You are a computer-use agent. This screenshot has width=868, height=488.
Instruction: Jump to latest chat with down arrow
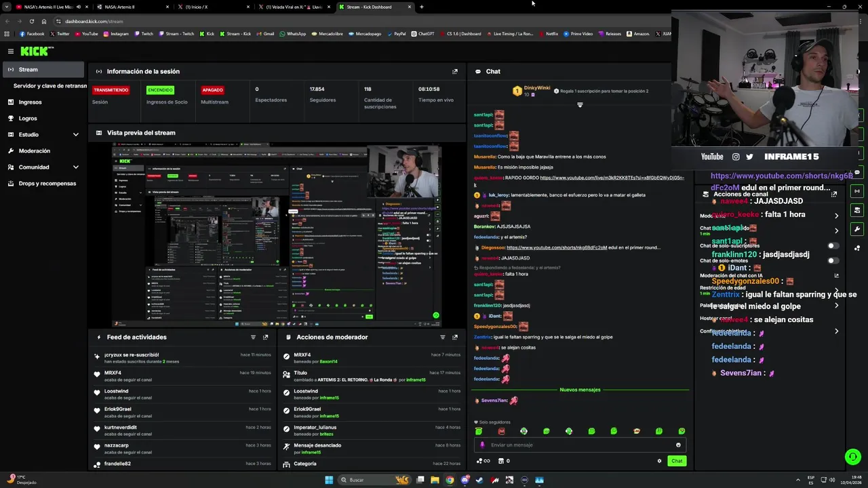(580, 105)
